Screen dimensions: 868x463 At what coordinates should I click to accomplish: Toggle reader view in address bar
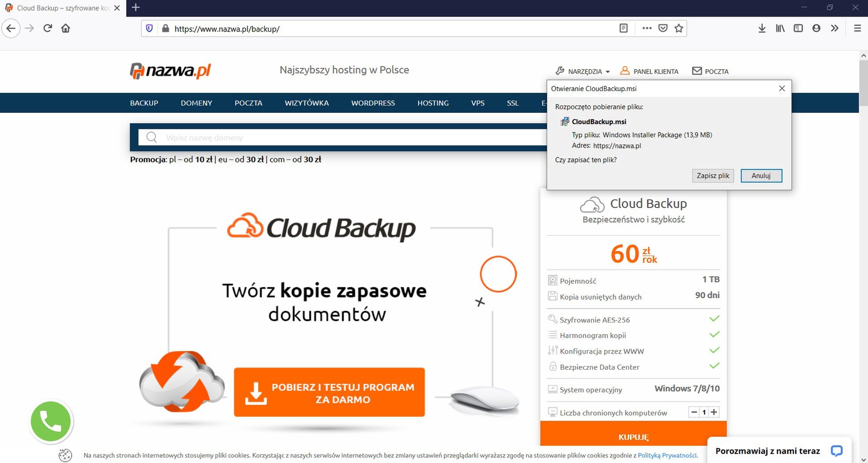pos(623,29)
